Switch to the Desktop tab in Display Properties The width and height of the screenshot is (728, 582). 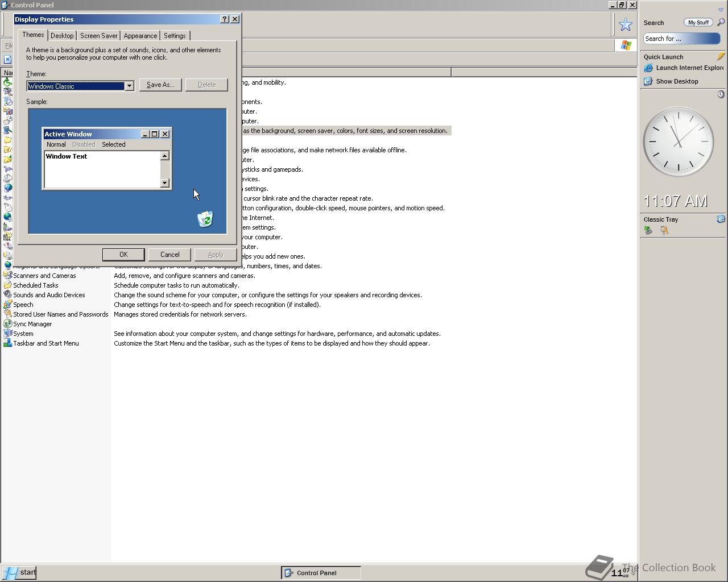(x=62, y=36)
